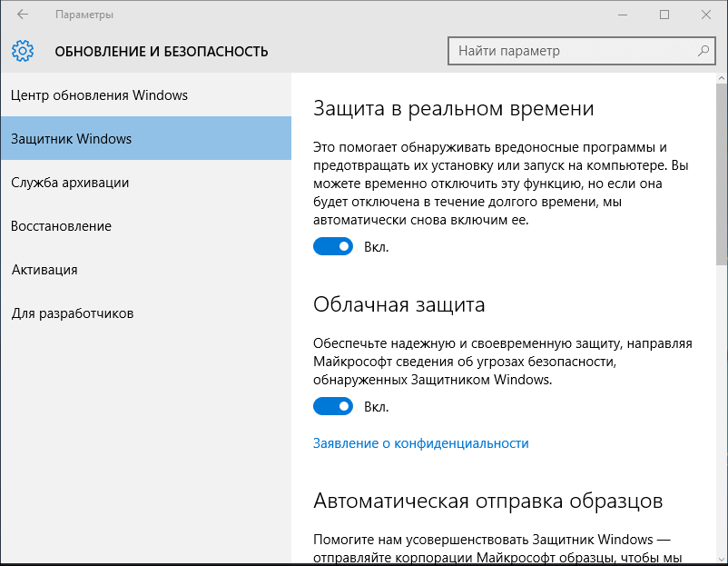This screenshot has width=728, height=566.
Task: Select Защитник Windows in sidebar
Action: [72, 139]
